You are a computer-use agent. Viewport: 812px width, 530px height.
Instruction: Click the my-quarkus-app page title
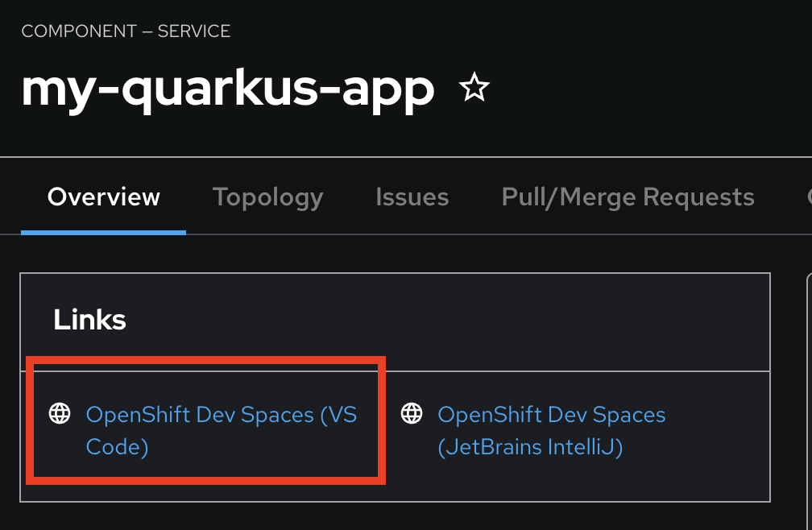click(228, 87)
